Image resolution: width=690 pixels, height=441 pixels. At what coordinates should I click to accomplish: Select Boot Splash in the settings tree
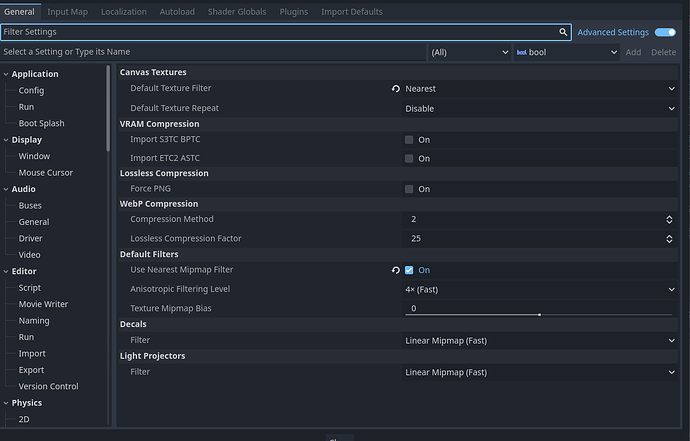[41, 124]
